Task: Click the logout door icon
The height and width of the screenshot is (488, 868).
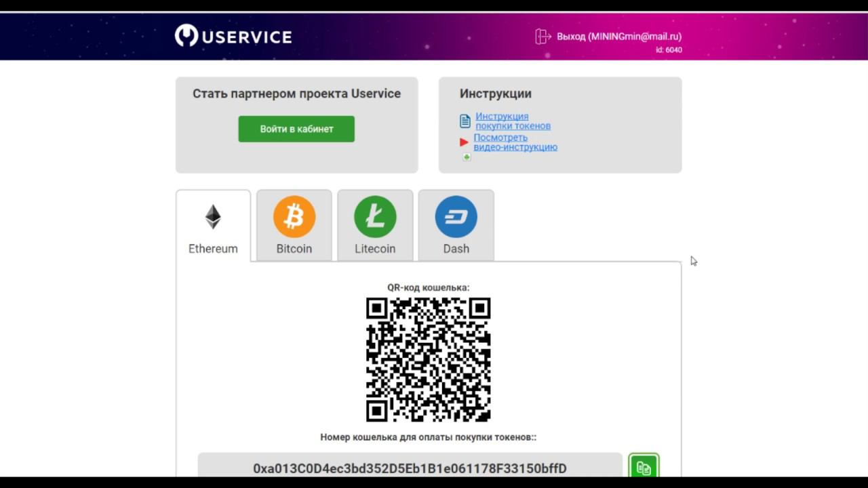Action: click(542, 37)
